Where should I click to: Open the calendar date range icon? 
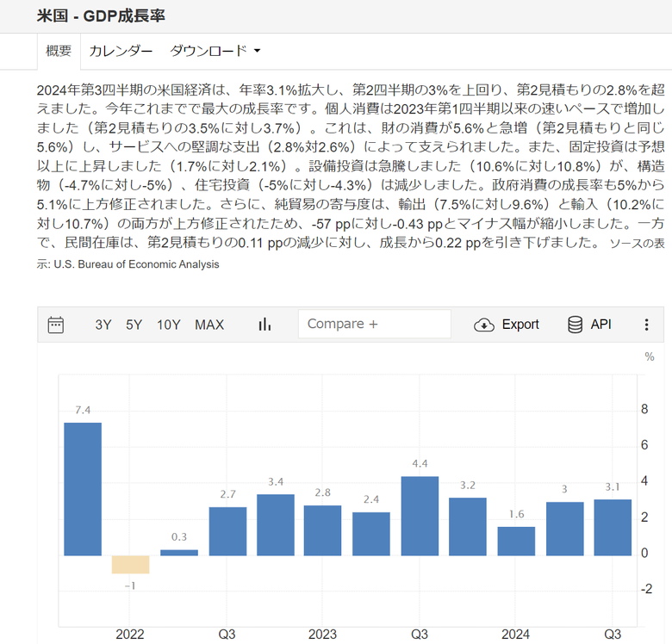pyautogui.click(x=56, y=325)
